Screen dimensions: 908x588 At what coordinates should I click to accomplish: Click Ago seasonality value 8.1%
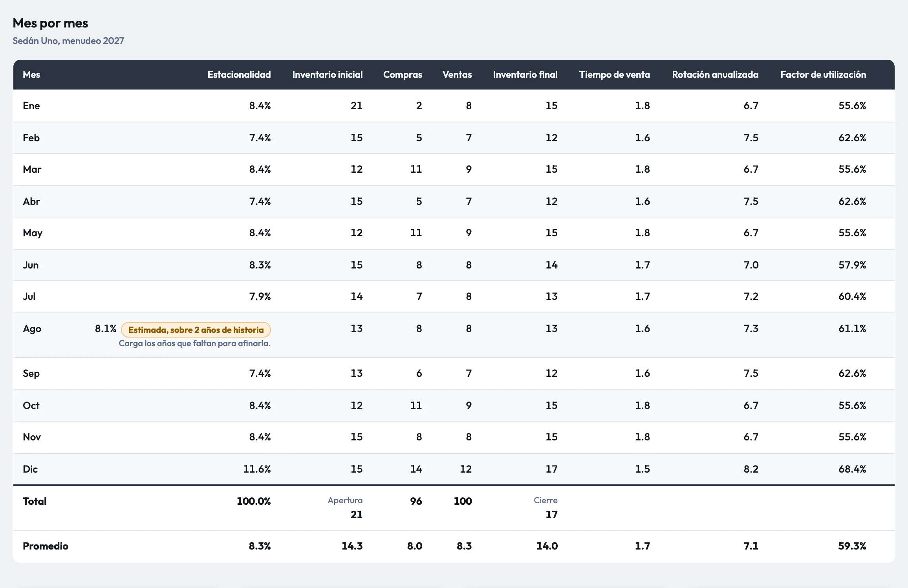point(106,329)
